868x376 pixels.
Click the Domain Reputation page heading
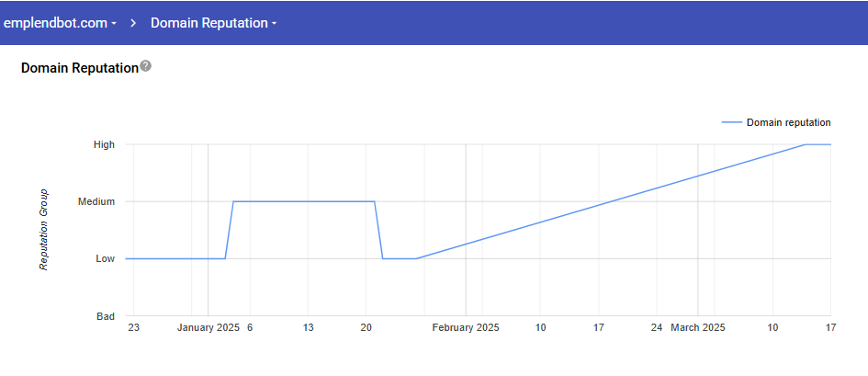coord(79,68)
